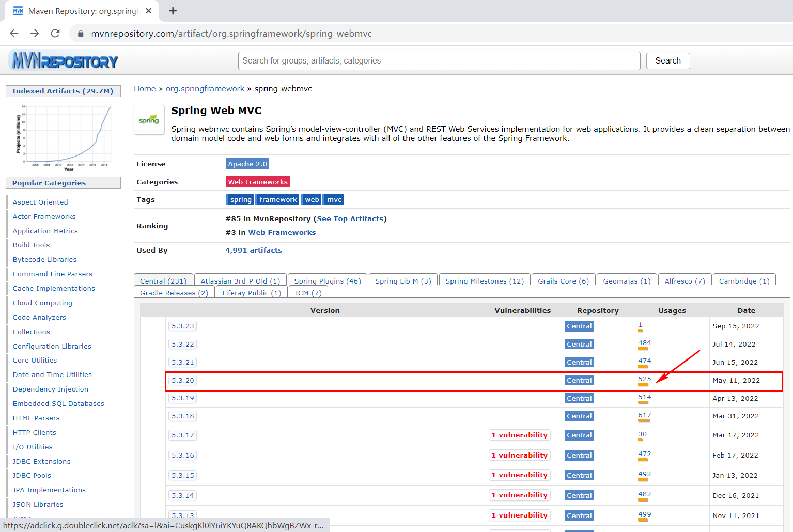
Task: Open the 484 usages link for 5.3.22
Action: (x=645, y=343)
